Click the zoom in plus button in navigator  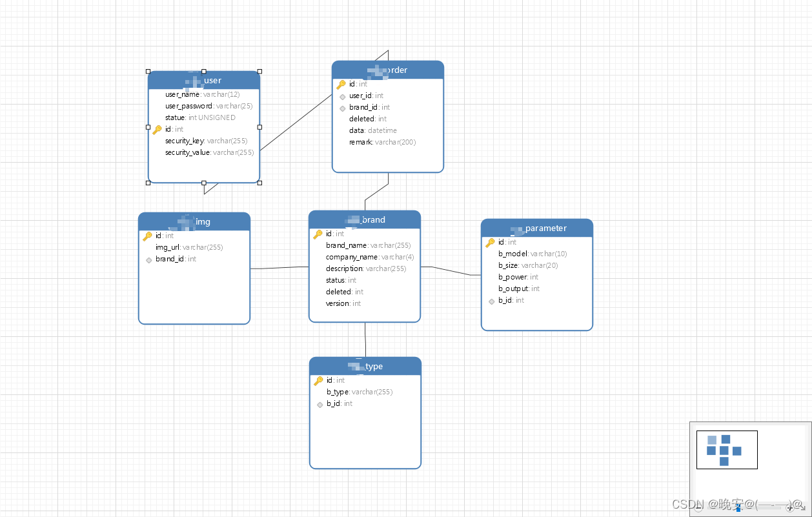click(789, 509)
